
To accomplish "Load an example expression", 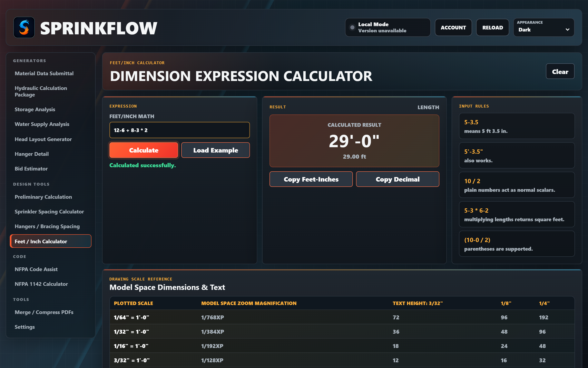I will [216, 150].
